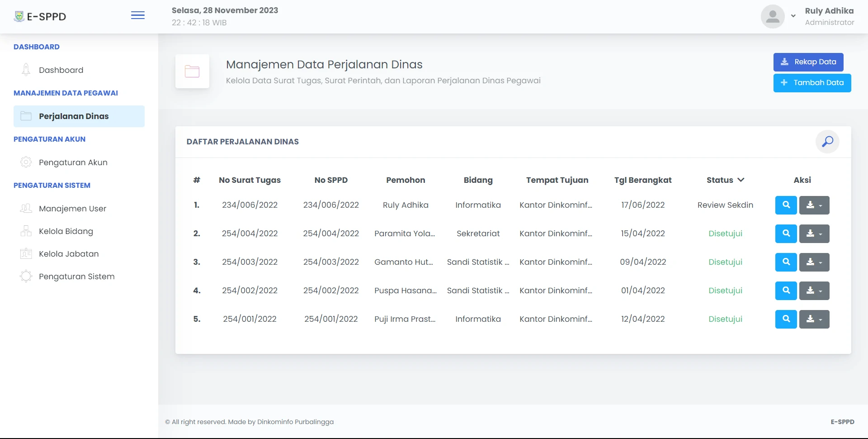
Task: View details of row 1 travel record
Action: 786,205
